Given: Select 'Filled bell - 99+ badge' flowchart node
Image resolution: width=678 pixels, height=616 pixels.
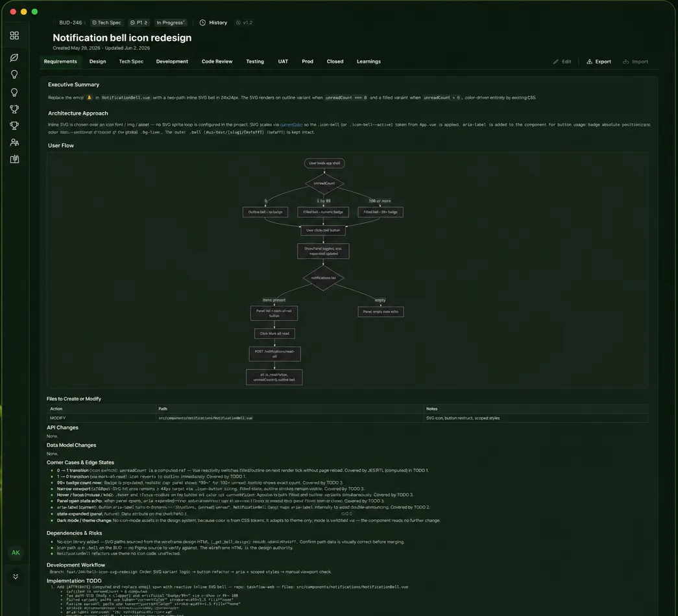Looking at the screenshot, I should pyautogui.click(x=380, y=212).
